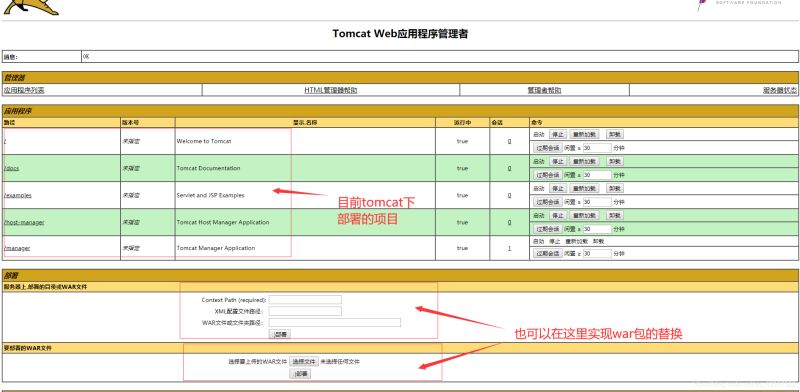
Task: Click the 'Welcome to Tomcat' display name
Action: tap(204, 141)
